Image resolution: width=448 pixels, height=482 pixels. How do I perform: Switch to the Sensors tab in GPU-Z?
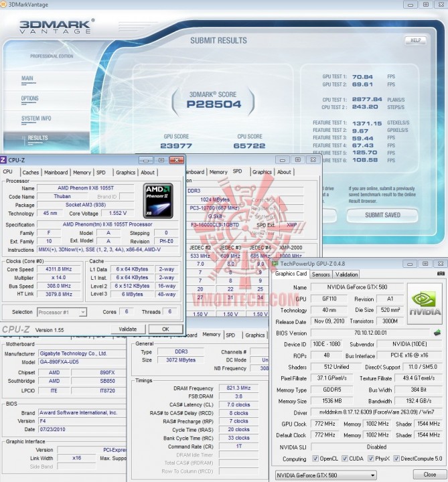321,274
